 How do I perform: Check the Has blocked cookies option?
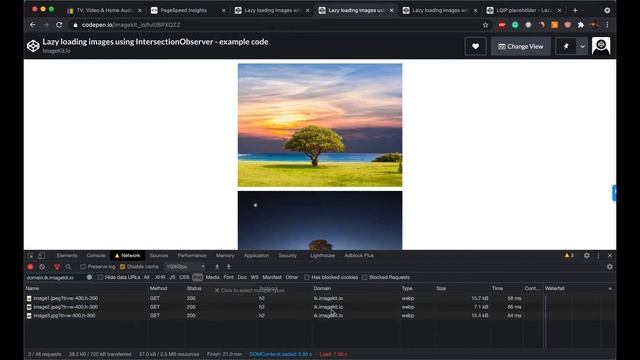[x=307, y=277]
